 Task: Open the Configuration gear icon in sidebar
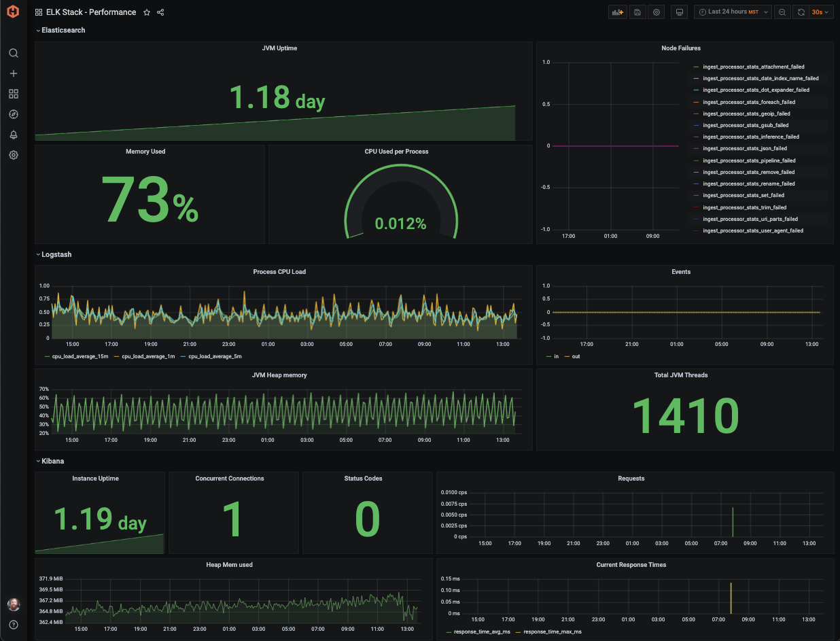[x=13, y=155]
